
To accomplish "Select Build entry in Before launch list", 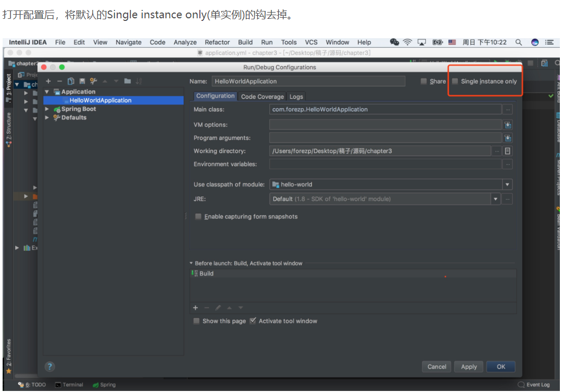I will point(353,273).
